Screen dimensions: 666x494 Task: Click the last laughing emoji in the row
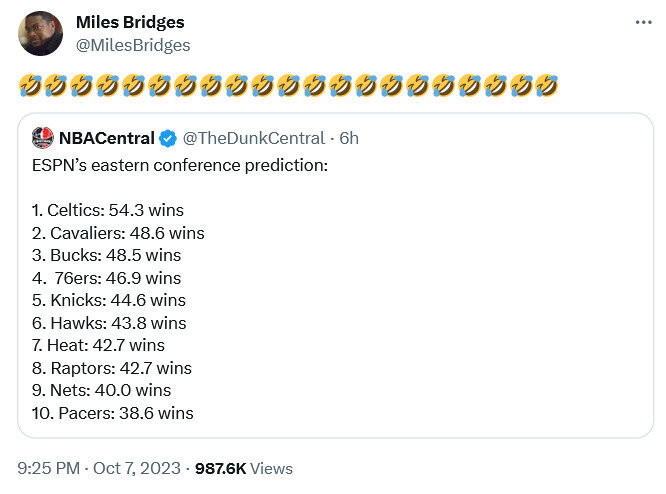pos(546,85)
